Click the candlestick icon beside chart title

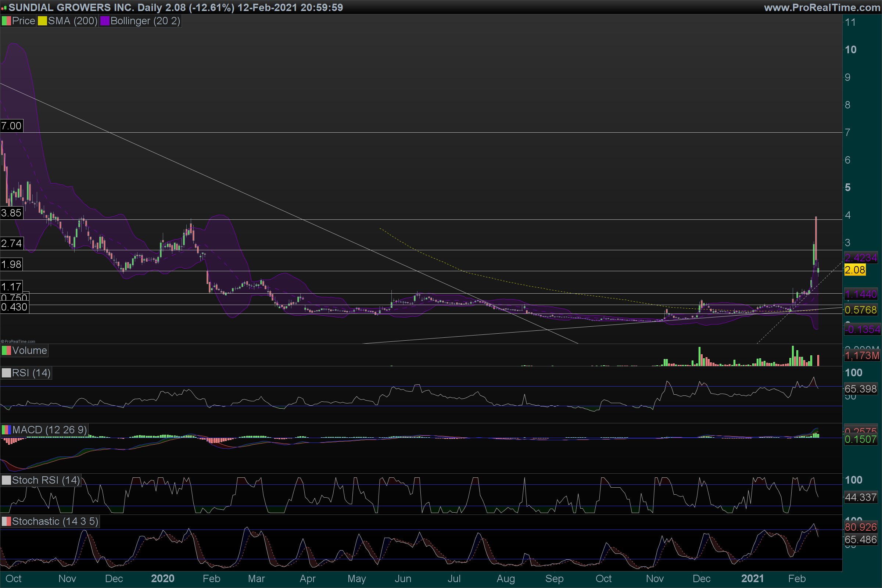pos(4,8)
